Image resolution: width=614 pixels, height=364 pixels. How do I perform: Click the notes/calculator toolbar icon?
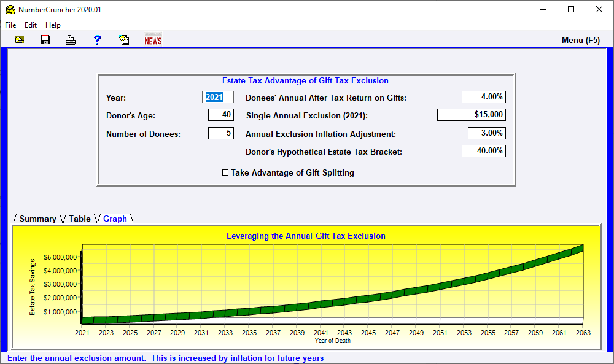pos(124,40)
